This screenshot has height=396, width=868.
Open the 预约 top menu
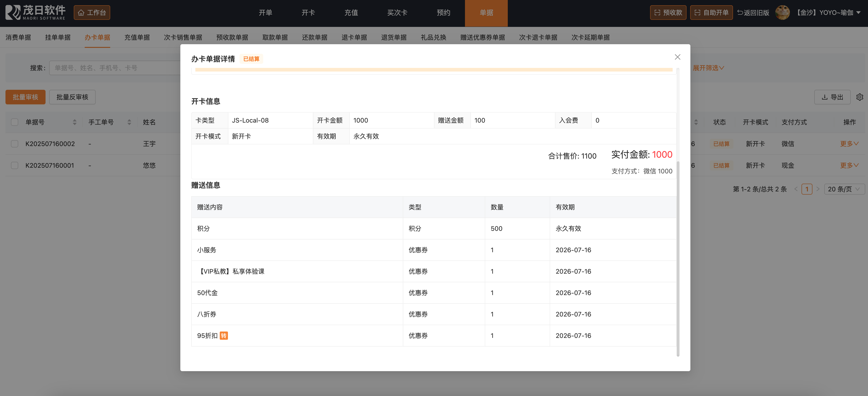pos(443,13)
